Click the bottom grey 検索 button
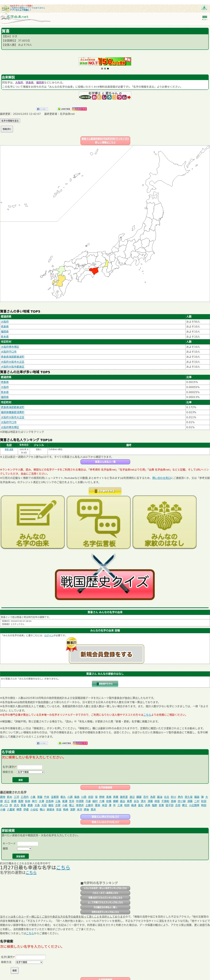This screenshot has width=210, height=980. tap(15, 971)
